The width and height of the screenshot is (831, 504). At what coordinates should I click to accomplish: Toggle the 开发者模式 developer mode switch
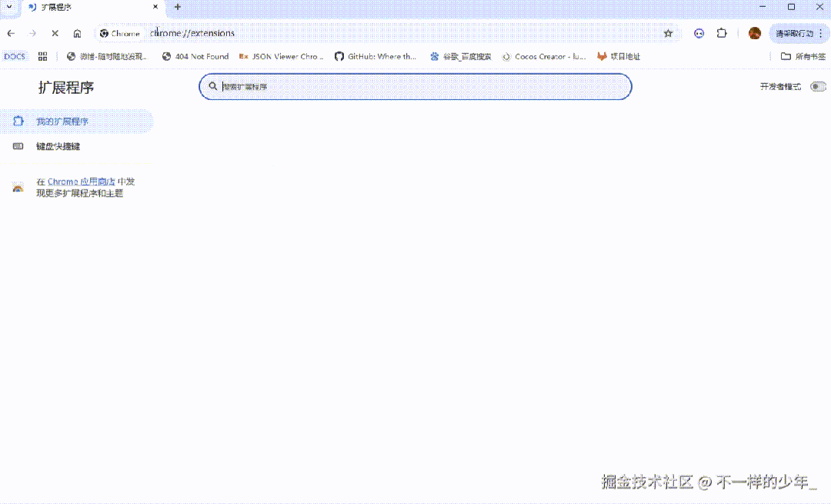coord(818,87)
